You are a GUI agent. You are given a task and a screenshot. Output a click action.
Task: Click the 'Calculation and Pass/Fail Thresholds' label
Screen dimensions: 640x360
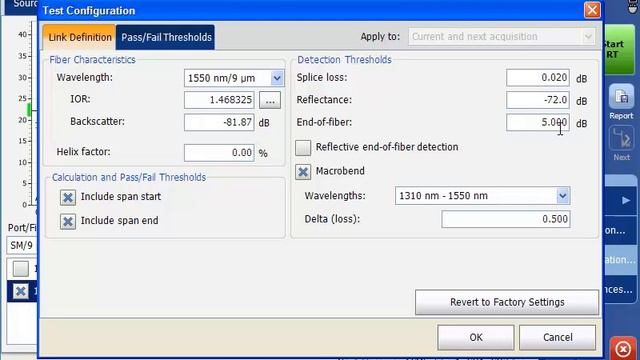pyautogui.click(x=129, y=177)
